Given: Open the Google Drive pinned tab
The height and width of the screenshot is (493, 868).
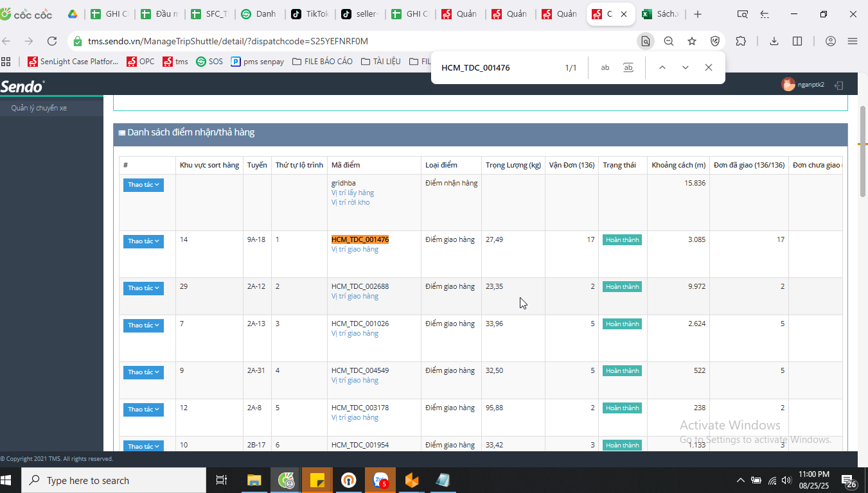Looking at the screenshot, I should tap(73, 14).
